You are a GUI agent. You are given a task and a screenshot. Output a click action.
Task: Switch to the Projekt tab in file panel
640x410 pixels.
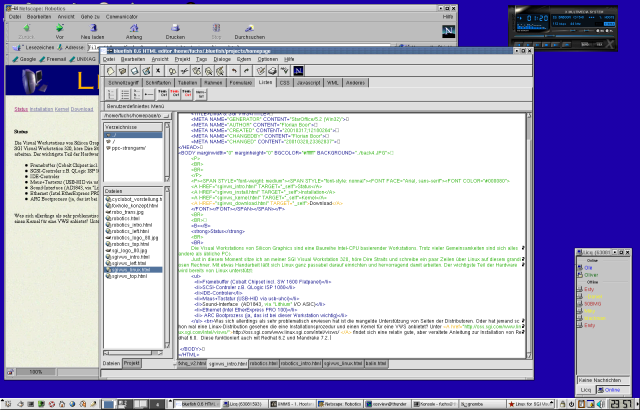pos(132,363)
